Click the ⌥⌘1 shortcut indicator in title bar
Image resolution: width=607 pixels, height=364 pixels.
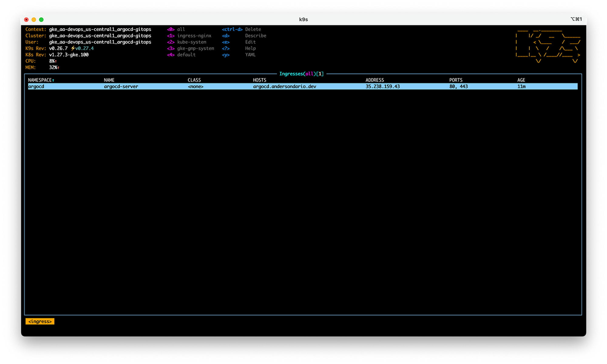pyautogui.click(x=576, y=19)
